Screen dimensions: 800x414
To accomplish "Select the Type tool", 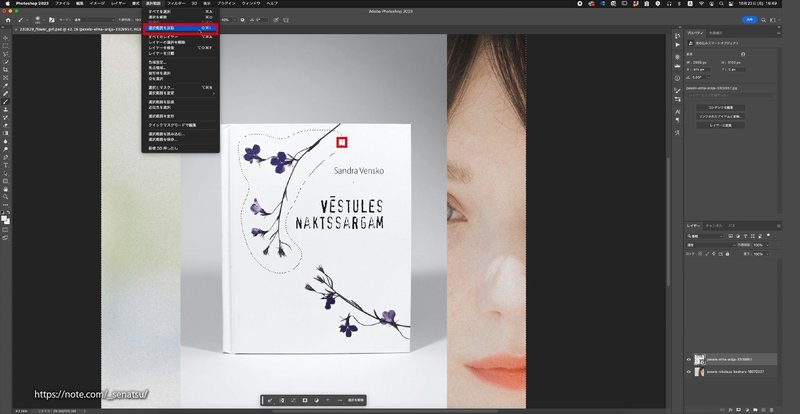I will pos(6,165).
